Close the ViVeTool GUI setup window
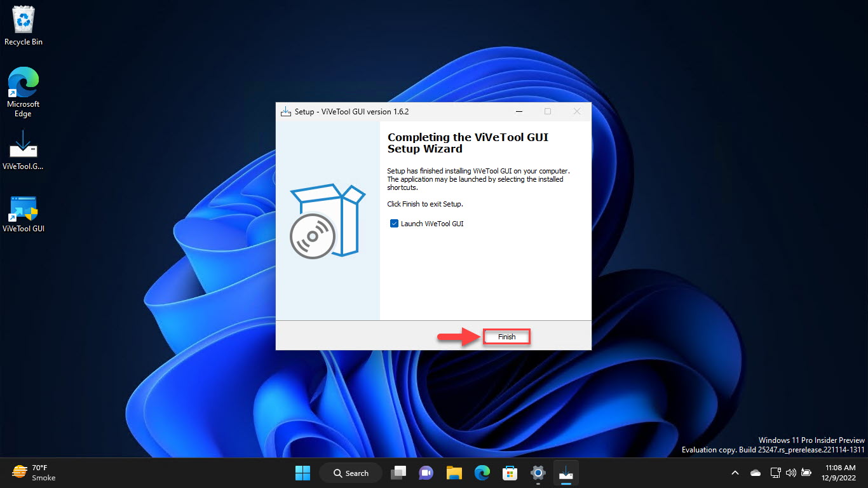This screenshot has height=488, width=868. point(576,111)
